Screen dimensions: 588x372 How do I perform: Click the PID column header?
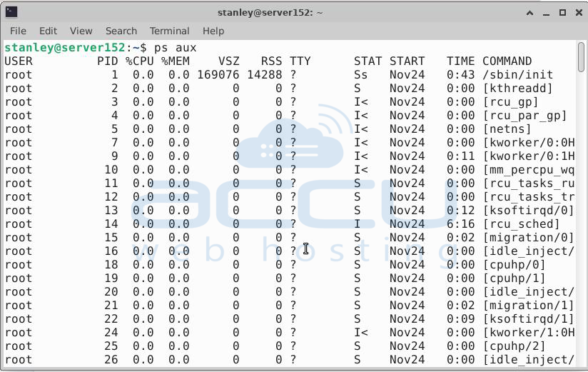click(108, 61)
